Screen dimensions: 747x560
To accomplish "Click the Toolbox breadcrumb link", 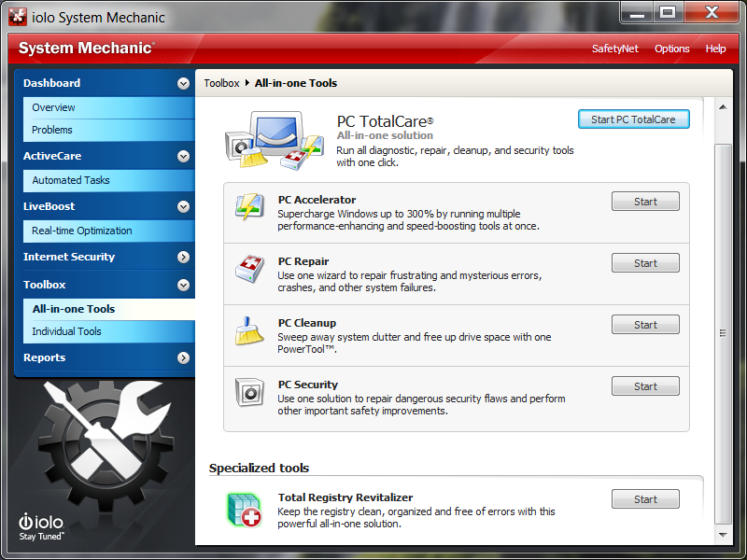I will 221,83.
